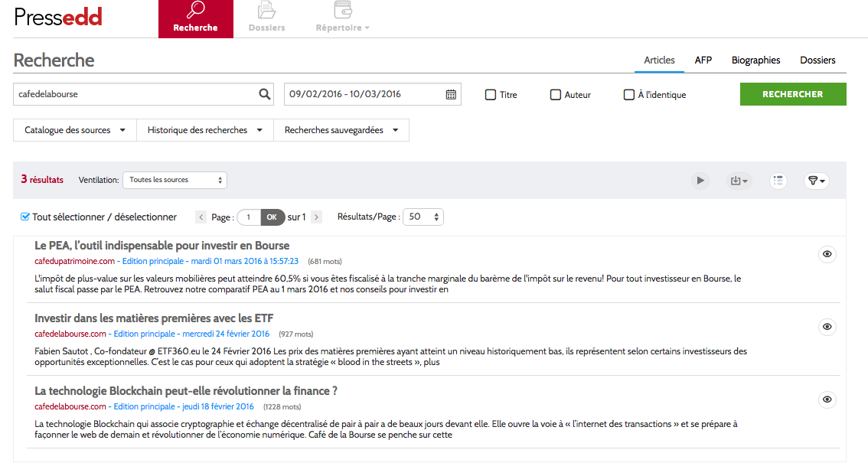Preview the ETF matières premières article eye icon
The image size is (868, 463).
coord(827,326)
